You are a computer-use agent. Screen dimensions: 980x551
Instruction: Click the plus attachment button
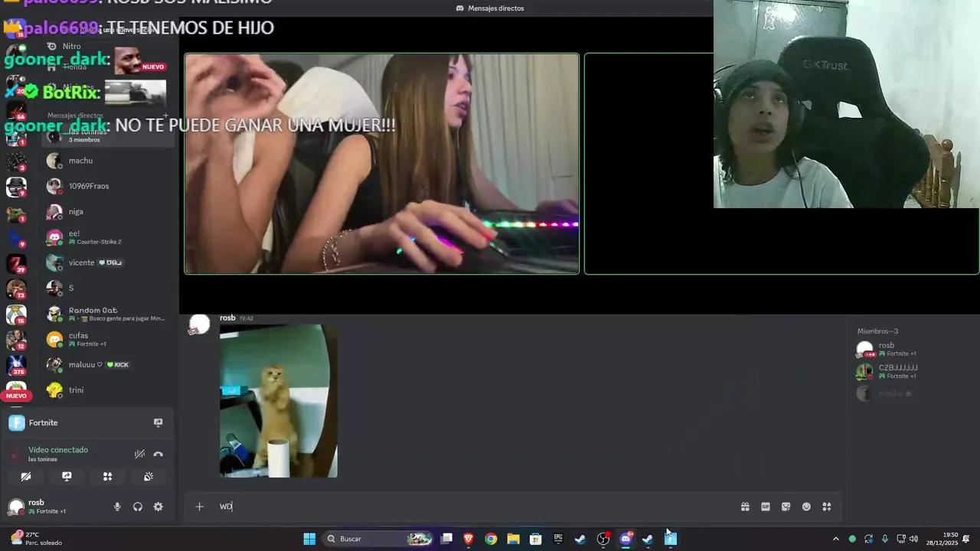(199, 507)
